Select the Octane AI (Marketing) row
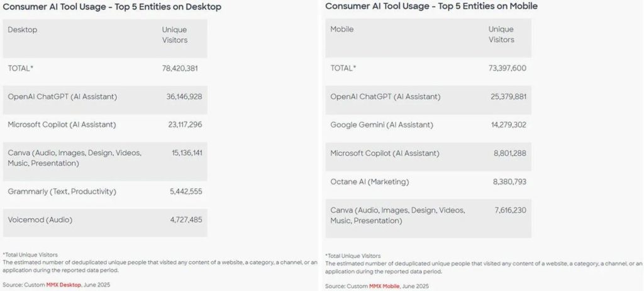Image resolution: width=644 pixels, height=291 pixels. [x=370, y=182]
